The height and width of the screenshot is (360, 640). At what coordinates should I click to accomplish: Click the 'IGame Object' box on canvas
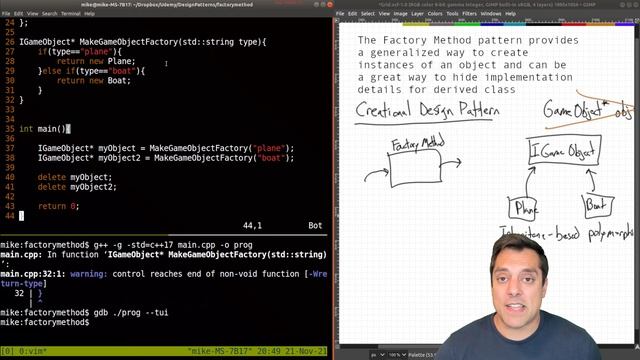[x=564, y=151]
